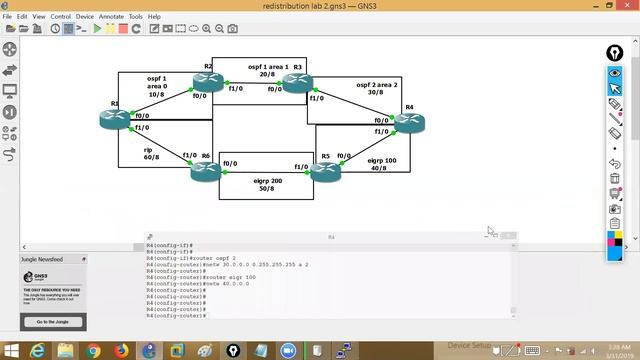Viewport: 640px width, 360px height.
Task: Toggle the eye visibility in annotation palette
Action: pos(615,73)
